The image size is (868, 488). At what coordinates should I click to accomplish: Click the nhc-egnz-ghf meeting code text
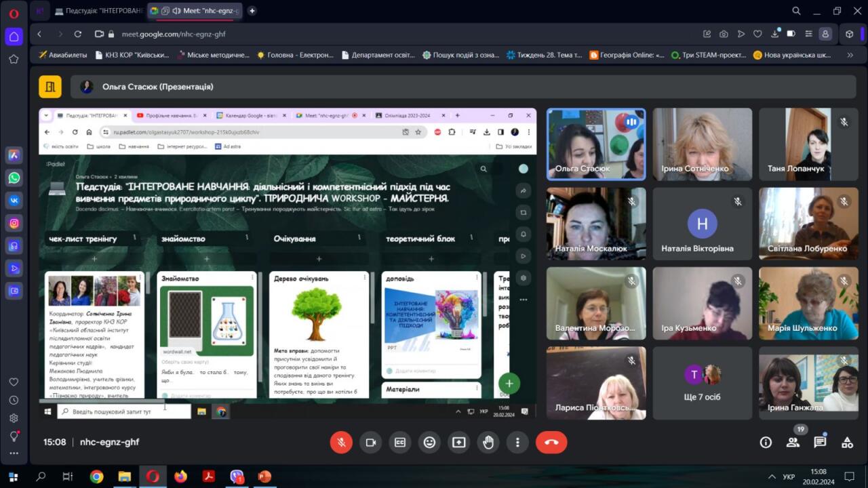[x=110, y=442]
